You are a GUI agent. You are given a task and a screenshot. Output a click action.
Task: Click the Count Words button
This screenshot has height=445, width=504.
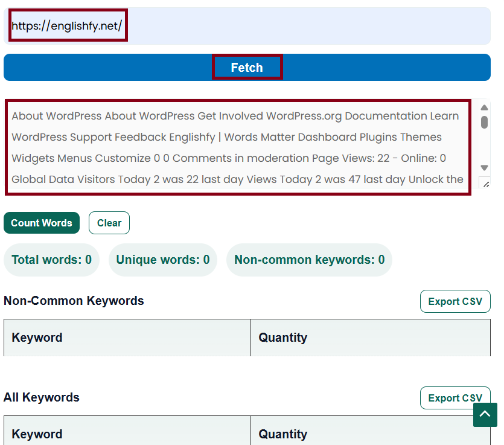[x=41, y=223]
